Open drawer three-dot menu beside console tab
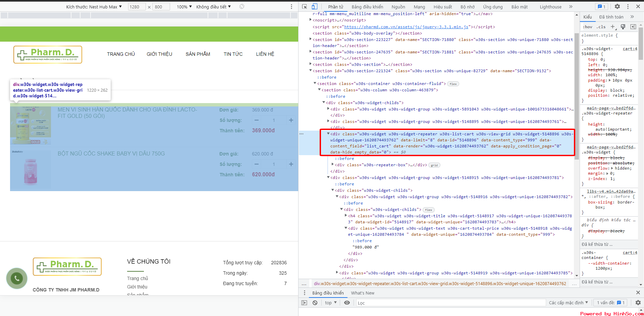This screenshot has width=644, height=316. pyautogui.click(x=305, y=293)
